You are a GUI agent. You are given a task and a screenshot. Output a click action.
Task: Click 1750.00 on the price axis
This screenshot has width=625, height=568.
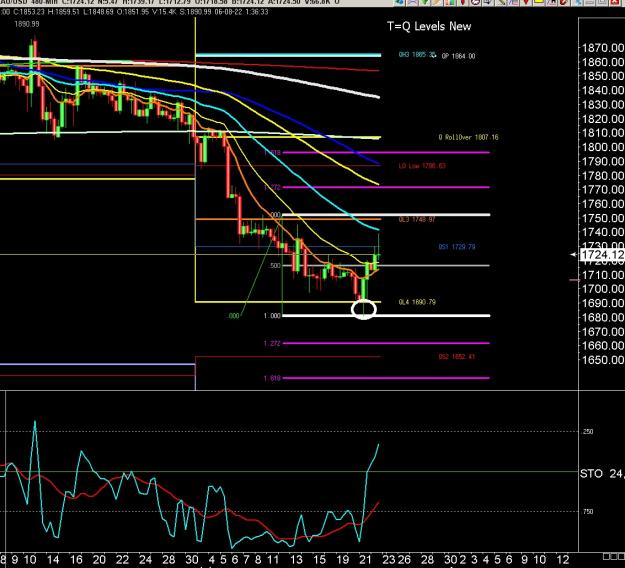pyautogui.click(x=603, y=218)
